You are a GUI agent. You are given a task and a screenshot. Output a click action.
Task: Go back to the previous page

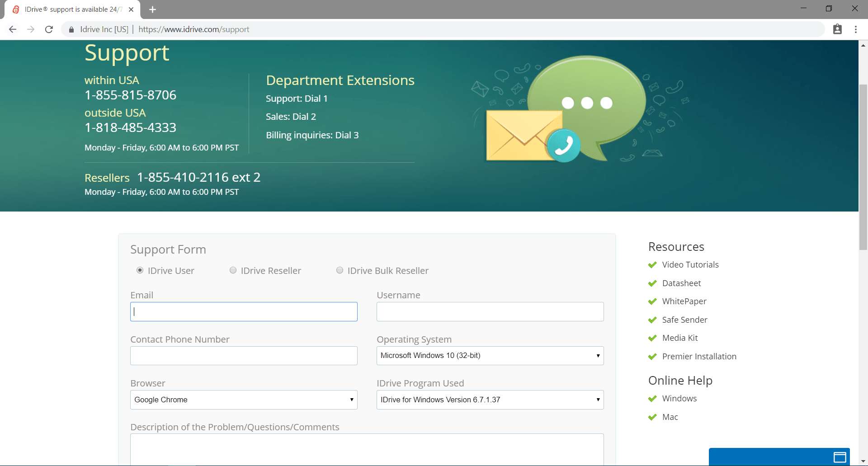(13, 29)
